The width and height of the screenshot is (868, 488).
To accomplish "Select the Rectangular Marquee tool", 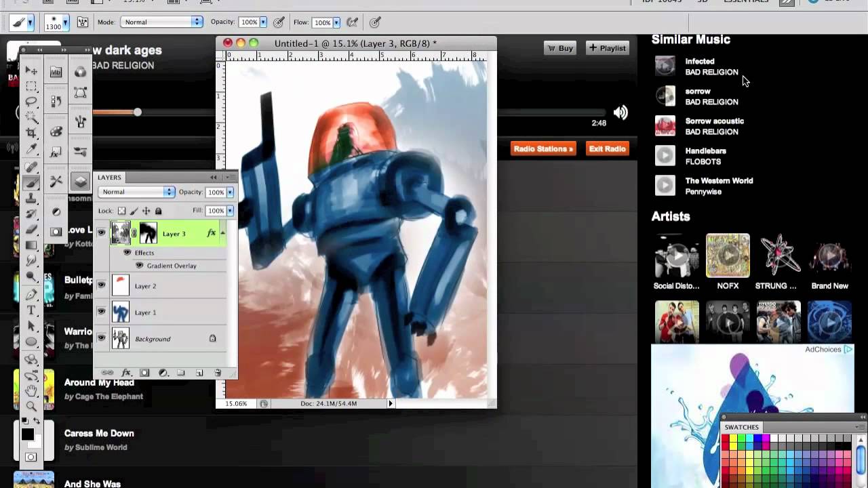I will (x=31, y=86).
